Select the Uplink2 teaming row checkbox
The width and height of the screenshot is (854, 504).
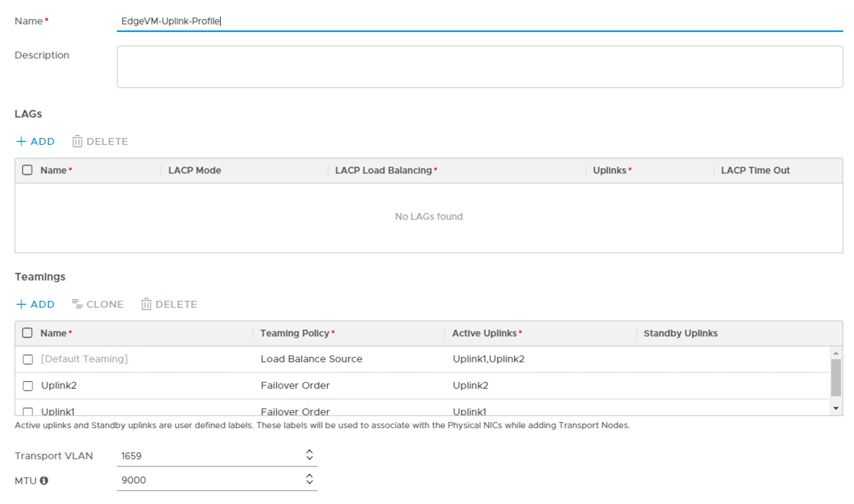click(x=28, y=386)
